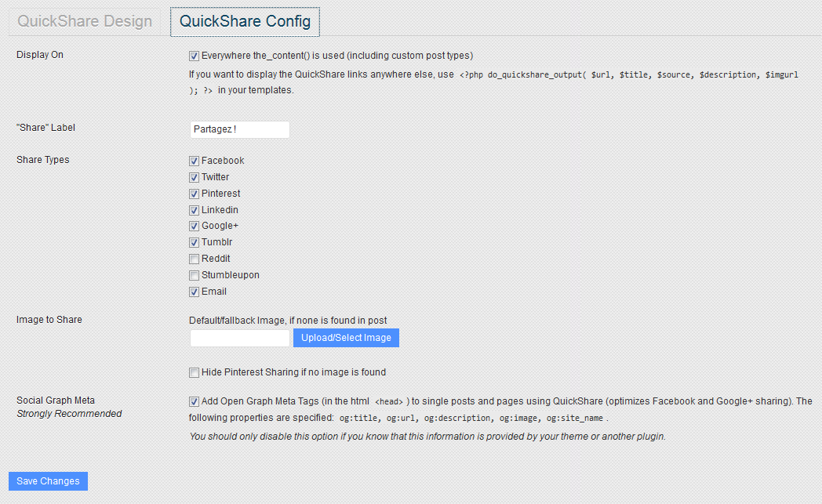Disable the Facebook share type

pos(194,161)
